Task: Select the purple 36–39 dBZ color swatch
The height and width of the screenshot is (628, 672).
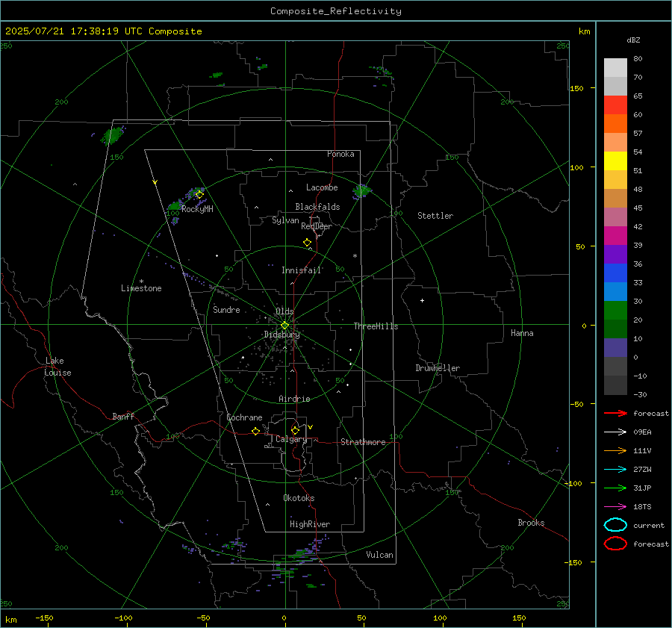Action: tap(615, 255)
